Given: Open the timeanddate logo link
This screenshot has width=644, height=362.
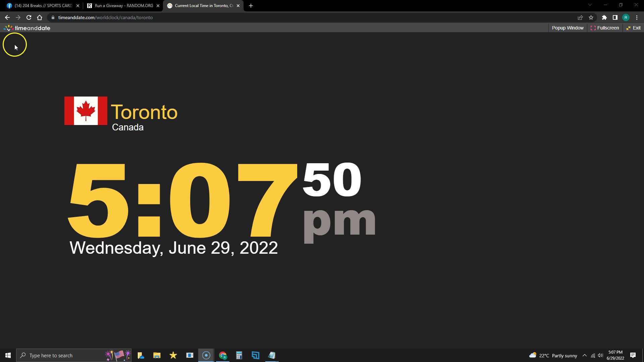Looking at the screenshot, I should (27, 28).
